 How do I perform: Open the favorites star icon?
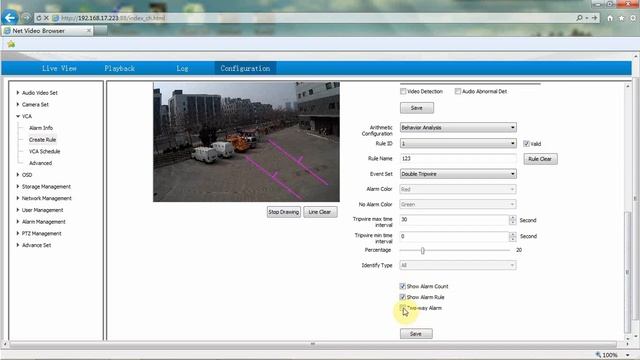621,18
